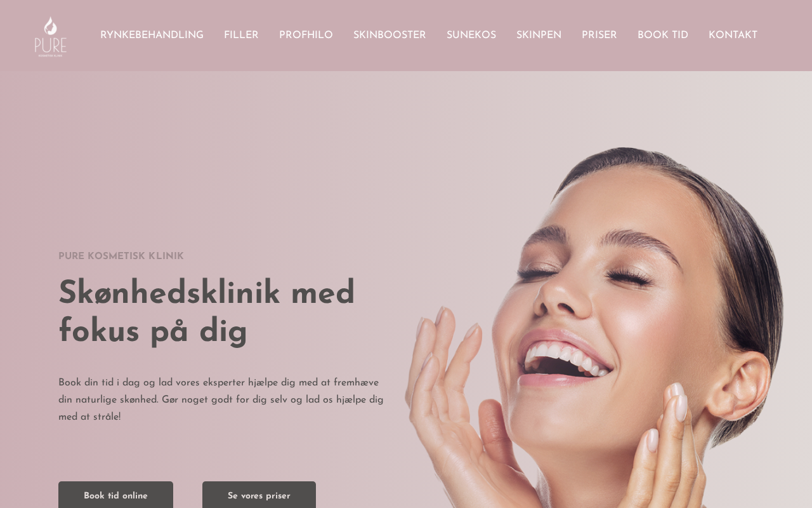Click the PURE KOSMETISK KLINIK subtitle

point(121,257)
